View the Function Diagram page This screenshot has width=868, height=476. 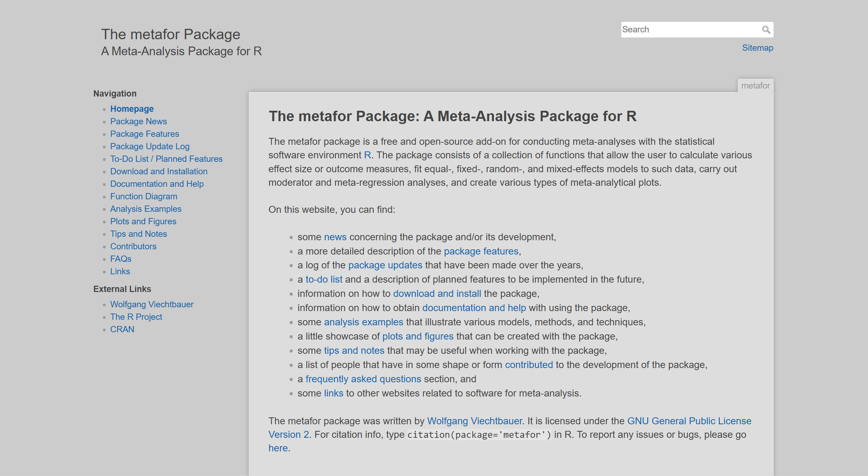tap(143, 196)
